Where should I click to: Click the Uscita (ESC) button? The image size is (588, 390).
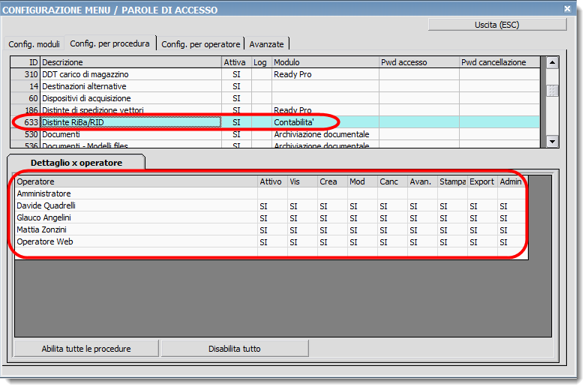[x=496, y=25]
